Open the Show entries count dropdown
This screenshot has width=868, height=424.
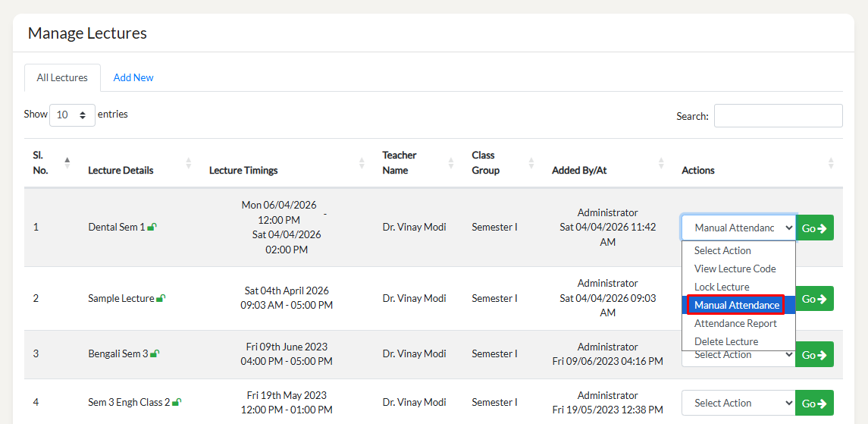(x=72, y=115)
